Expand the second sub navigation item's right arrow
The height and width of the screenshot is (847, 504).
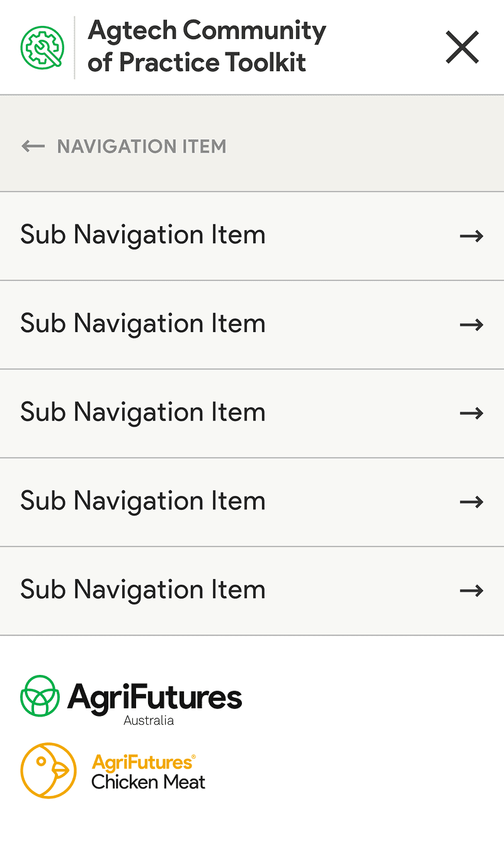(x=471, y=325)
